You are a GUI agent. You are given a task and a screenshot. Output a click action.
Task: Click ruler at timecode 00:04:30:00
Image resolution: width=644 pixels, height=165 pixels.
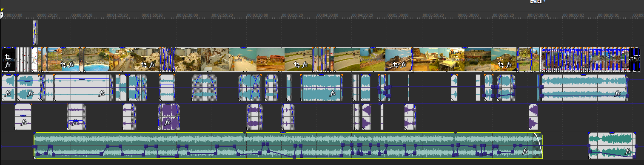328,15
